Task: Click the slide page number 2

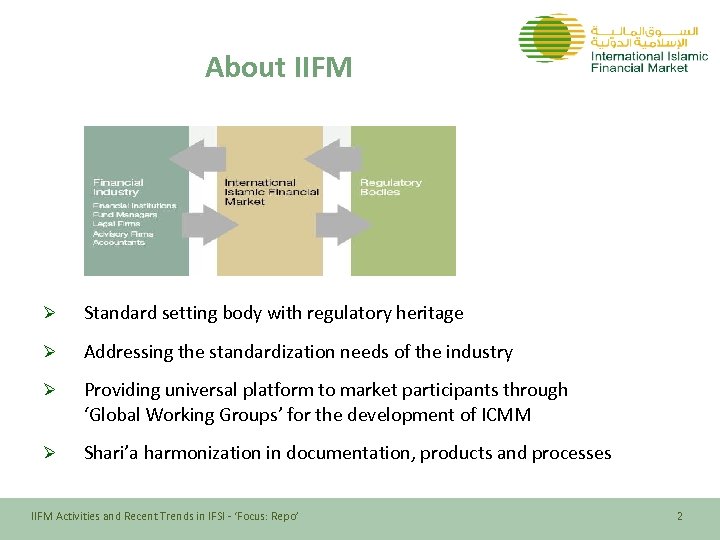Action: [680, 516]
